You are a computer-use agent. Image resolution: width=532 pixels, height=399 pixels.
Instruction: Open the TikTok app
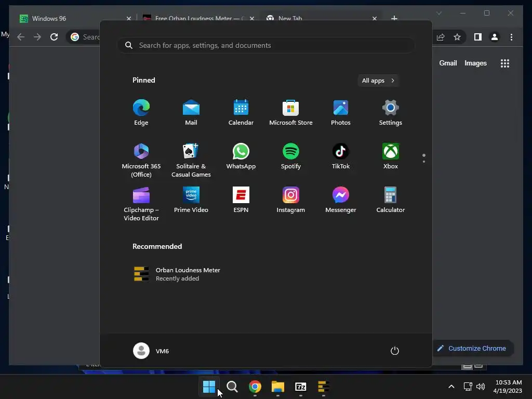pyautogui.click(x=341, y=156)
